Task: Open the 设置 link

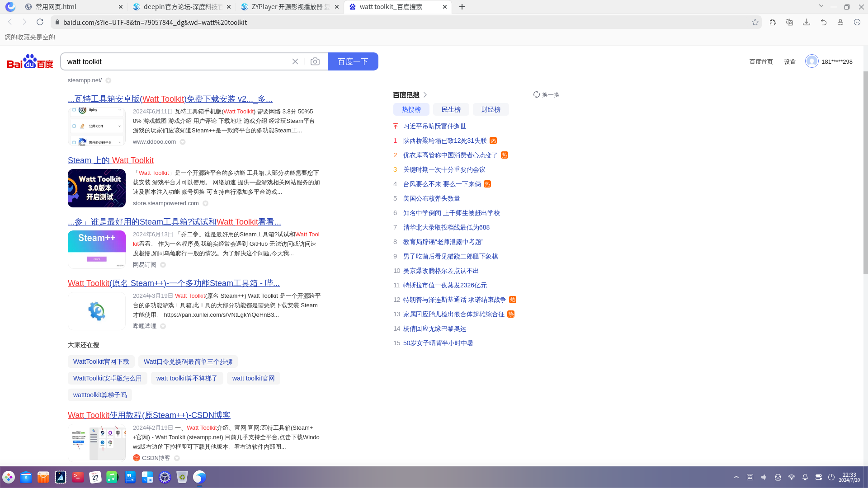Action: (x=790, y=62)
